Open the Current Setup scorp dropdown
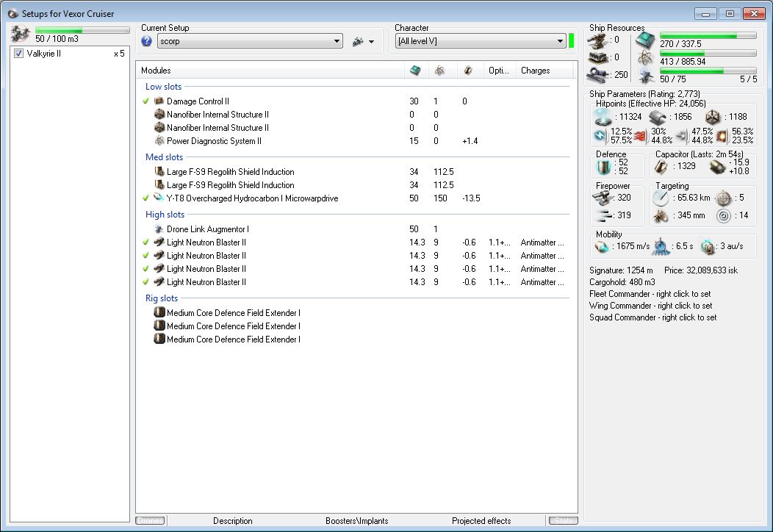The height and width of the screenshot is (532, 773). coord(250,41)
